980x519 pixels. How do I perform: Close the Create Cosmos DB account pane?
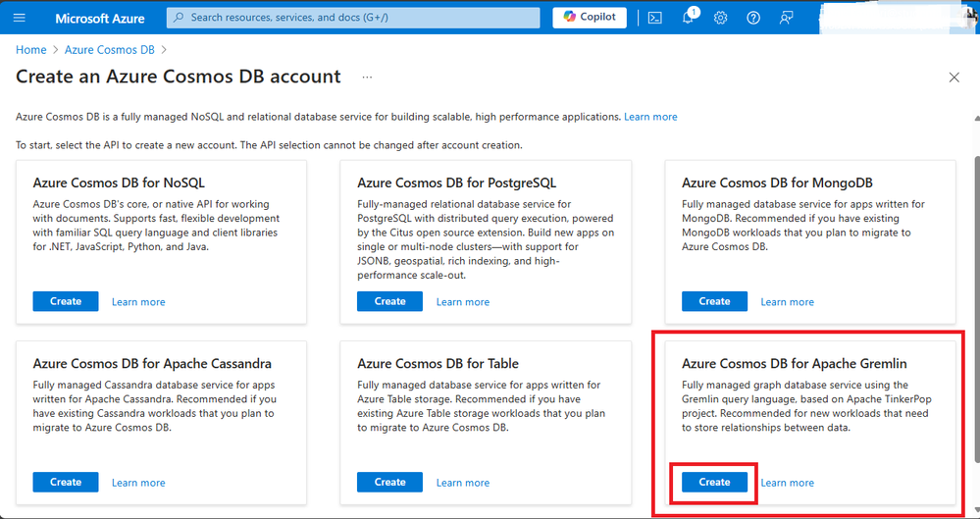click(954, 77)
